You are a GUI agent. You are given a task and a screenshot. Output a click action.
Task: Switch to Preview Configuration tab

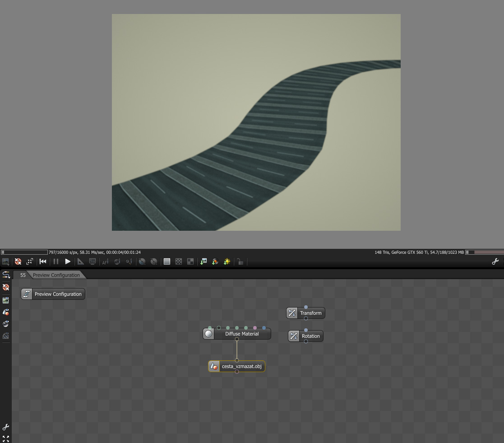coord(56,275)
